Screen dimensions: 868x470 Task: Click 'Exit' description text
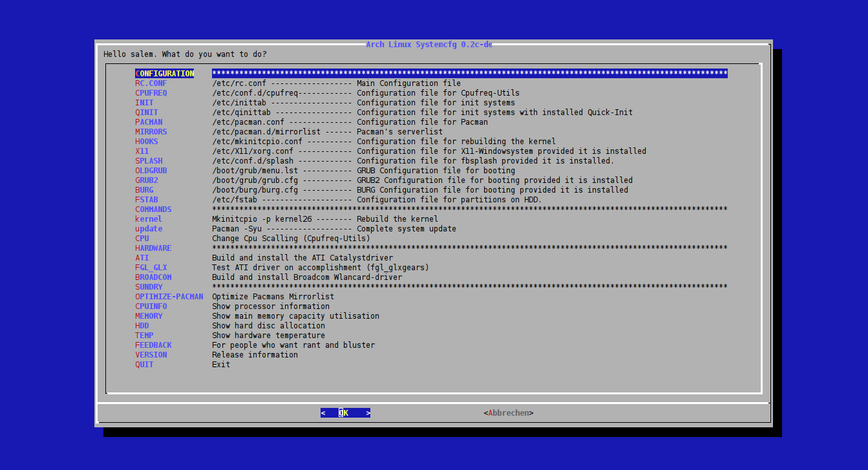221,365
